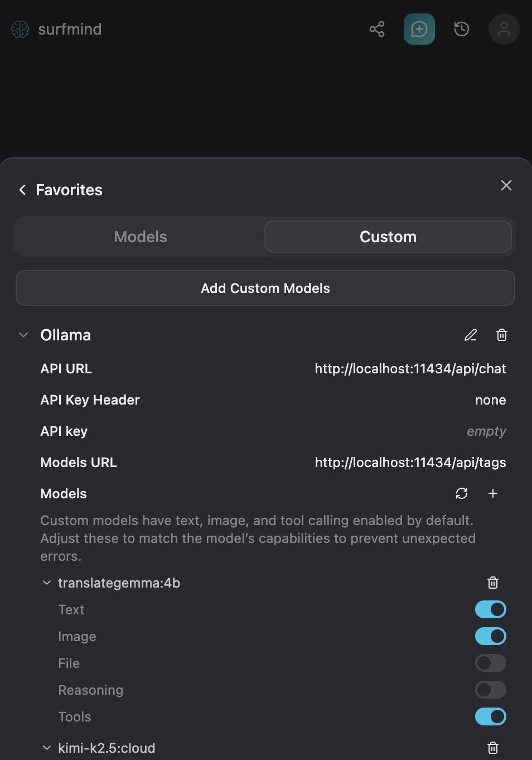The height and width of the screenshot is (760, 532).
Task: Edit the Ollama provider with the pencil icon
Action: (470, 335)
